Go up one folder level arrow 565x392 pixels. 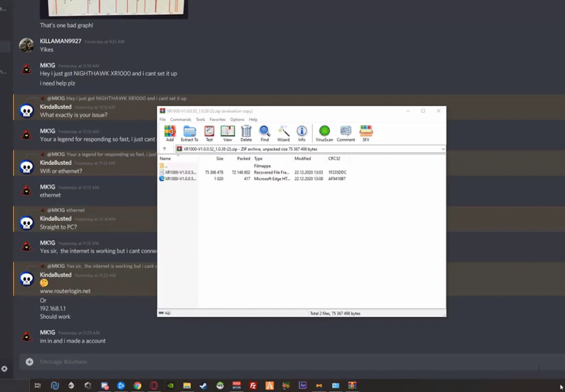[164, 149]
